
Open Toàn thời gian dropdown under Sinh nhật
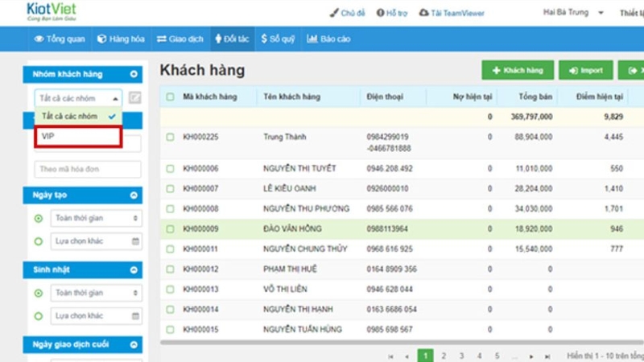[x=96, y=293]
